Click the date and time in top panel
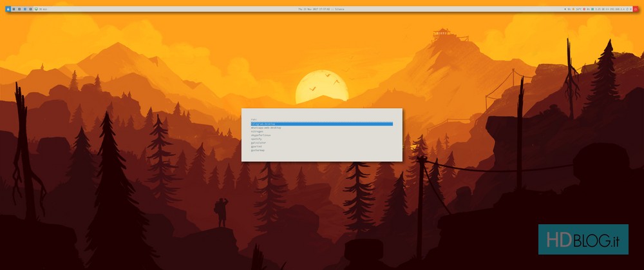644x270 pixels. (x=316, y=9)
